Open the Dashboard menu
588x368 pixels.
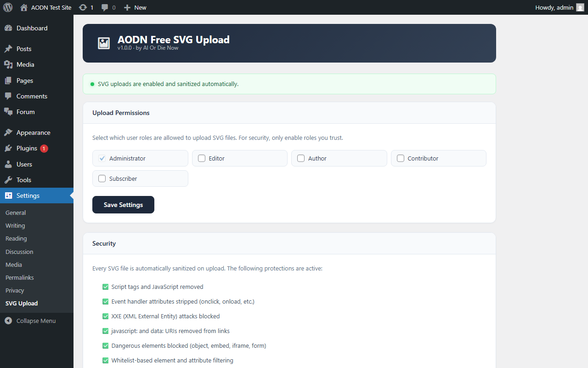[x=37, y=28]
